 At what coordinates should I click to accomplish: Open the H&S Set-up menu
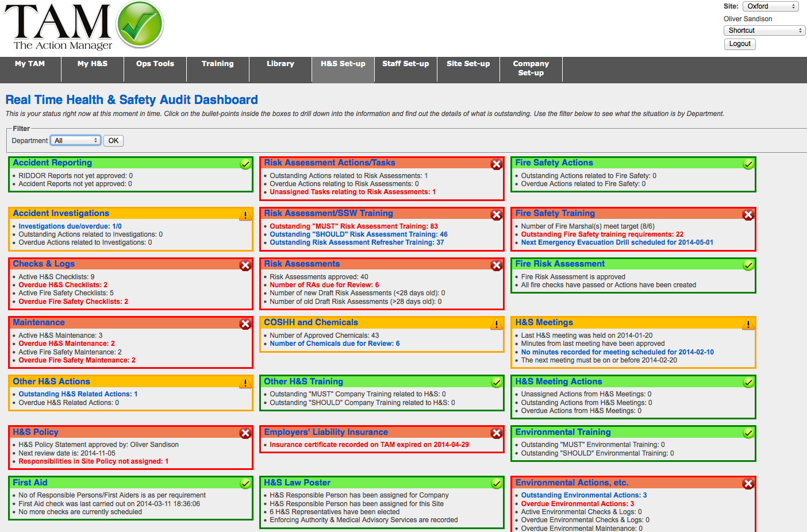tap(343, 69)
